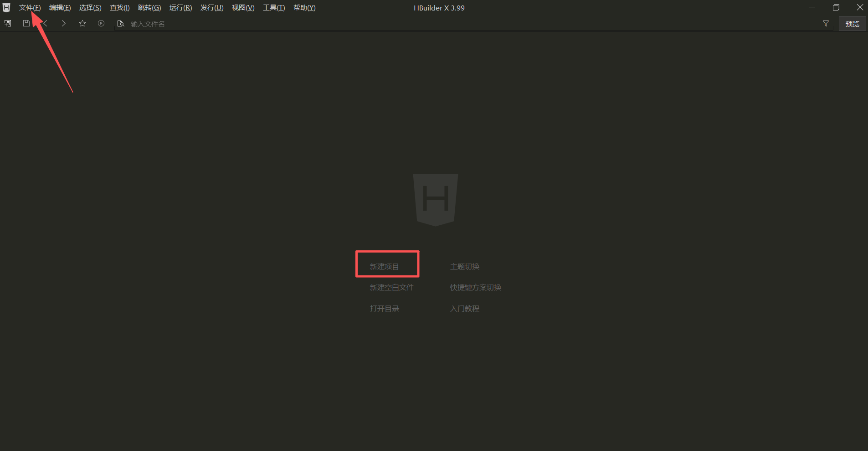Click the 快捷键方案切换 link
868x451 pixels.
click(x=476, y=287)
